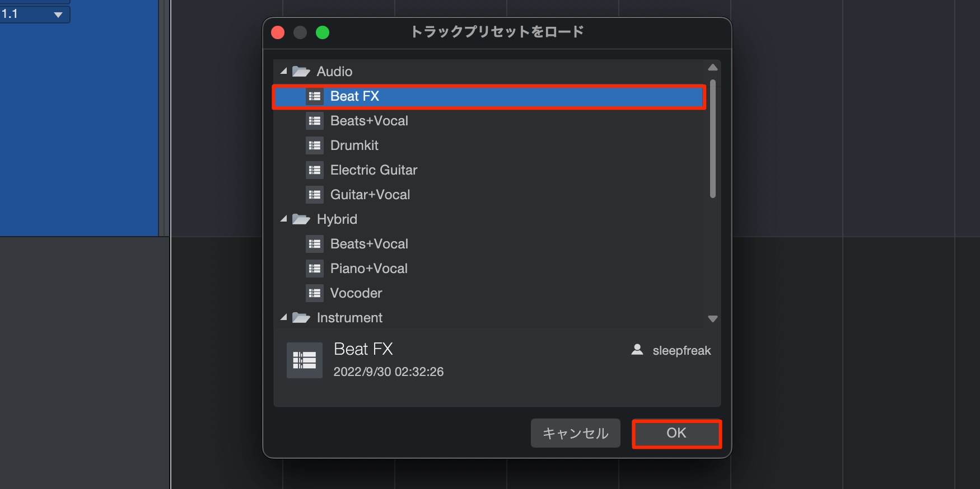Click the sleepfreak user icon
Screen dimensions: 980x489
(x=637, y=350)
